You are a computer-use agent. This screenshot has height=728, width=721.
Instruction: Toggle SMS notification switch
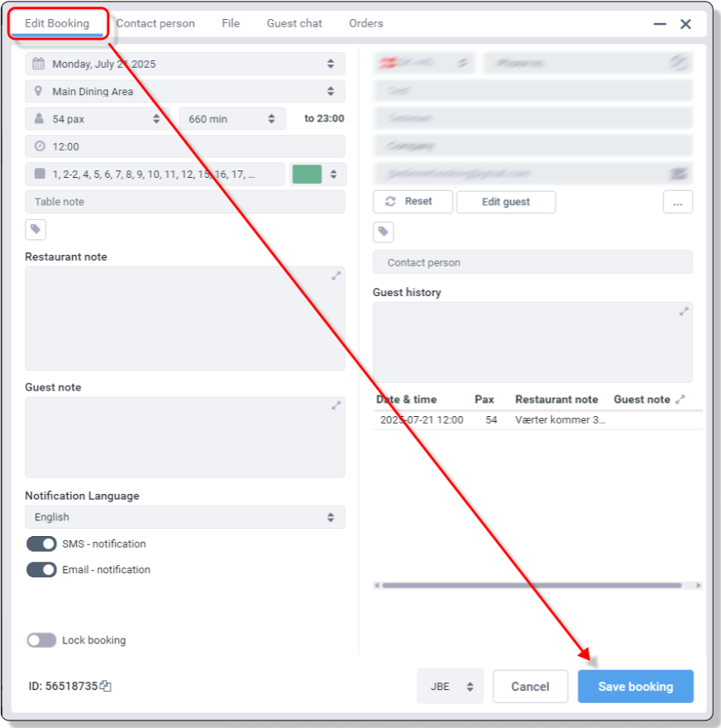click(x=41, y=544)
